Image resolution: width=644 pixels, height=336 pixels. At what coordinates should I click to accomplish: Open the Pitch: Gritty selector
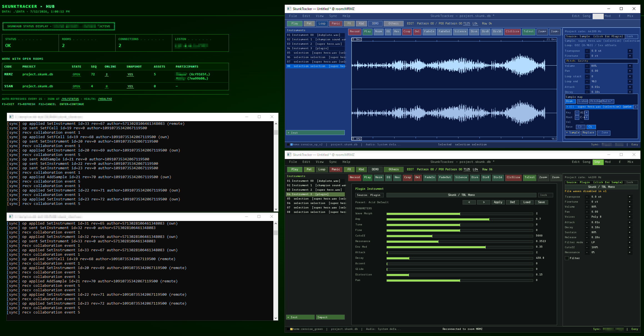pyautogui.click(x=601, y=61)
